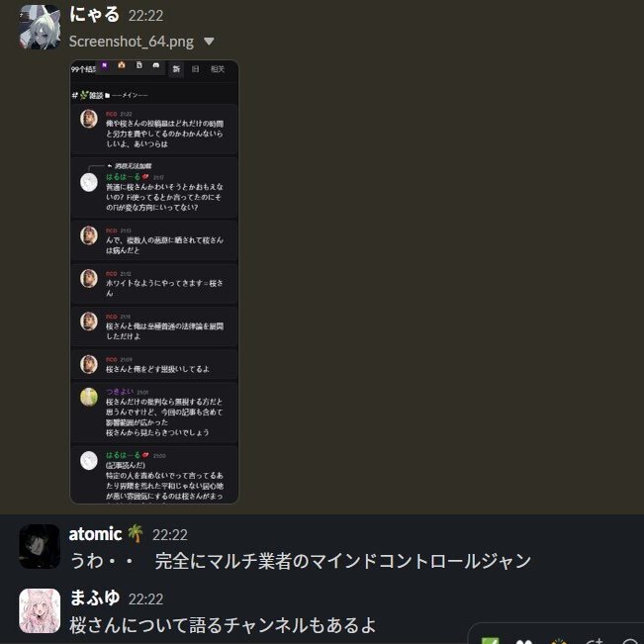
Task: Click the Discord logo icon in embedded screenshot
Action: tap(156, 65)
